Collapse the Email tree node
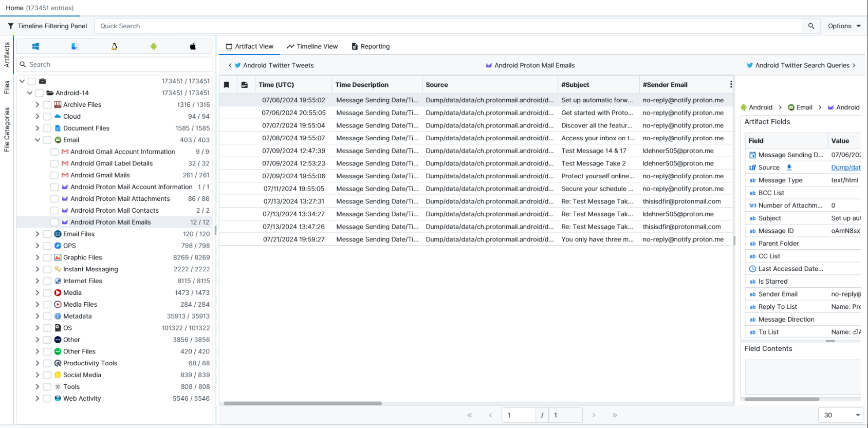 (x=38, y=140)
